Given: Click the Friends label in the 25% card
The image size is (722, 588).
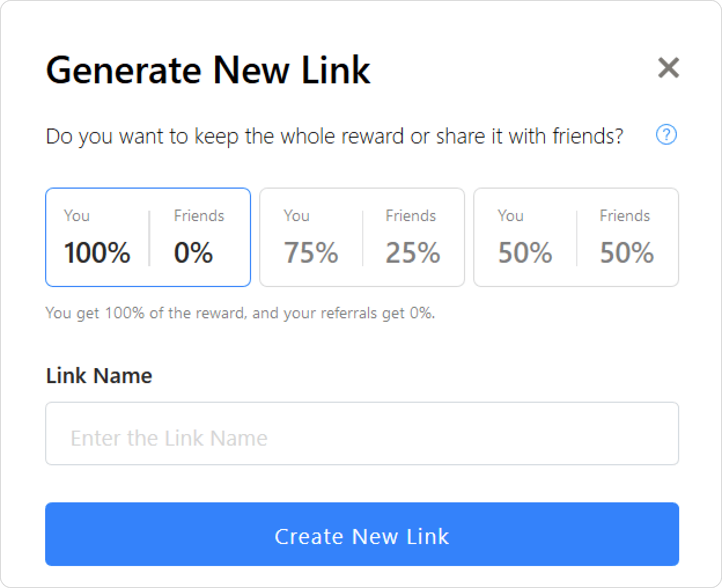Looking at the screenshot, I should point(411,216).
